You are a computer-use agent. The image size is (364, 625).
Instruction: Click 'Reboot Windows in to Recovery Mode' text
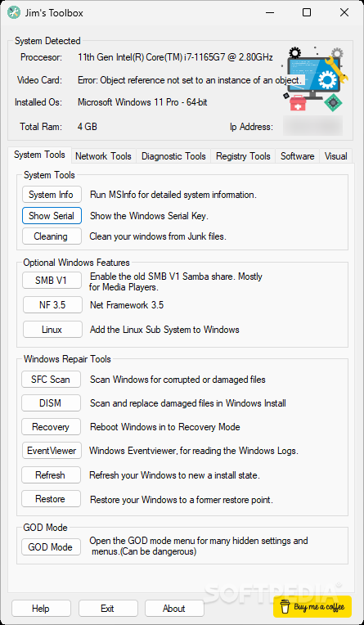tap(165, 427)
